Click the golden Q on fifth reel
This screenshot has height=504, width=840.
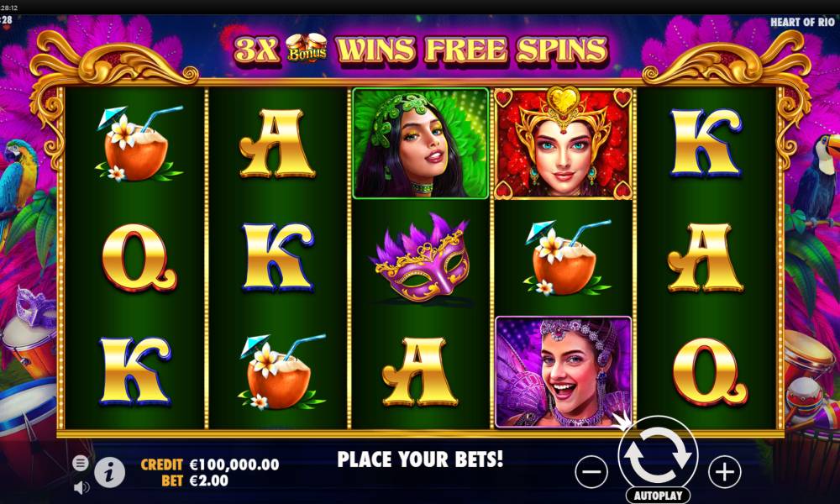[x=710, y=372]
